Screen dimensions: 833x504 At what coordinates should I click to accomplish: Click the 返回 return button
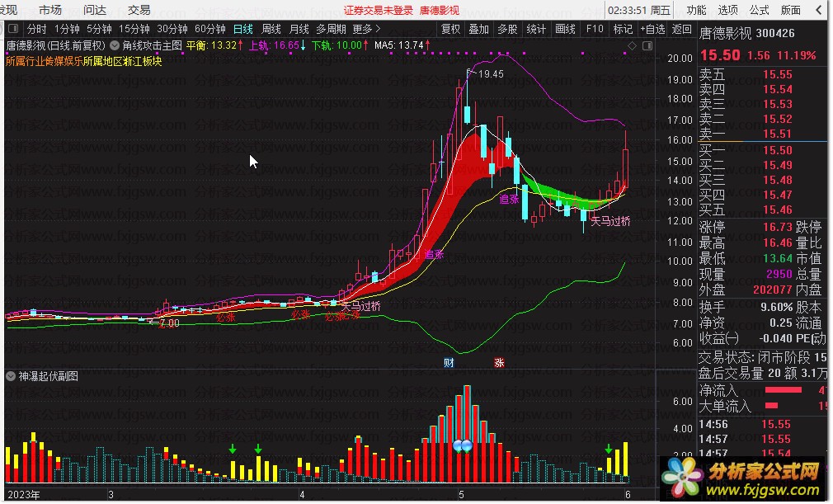[x=681, y=29]
